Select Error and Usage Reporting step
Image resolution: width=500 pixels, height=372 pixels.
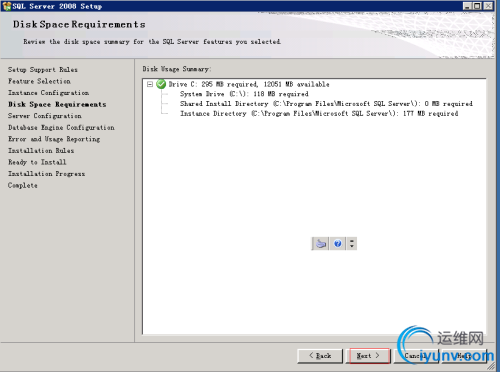[x=54, y=139]
